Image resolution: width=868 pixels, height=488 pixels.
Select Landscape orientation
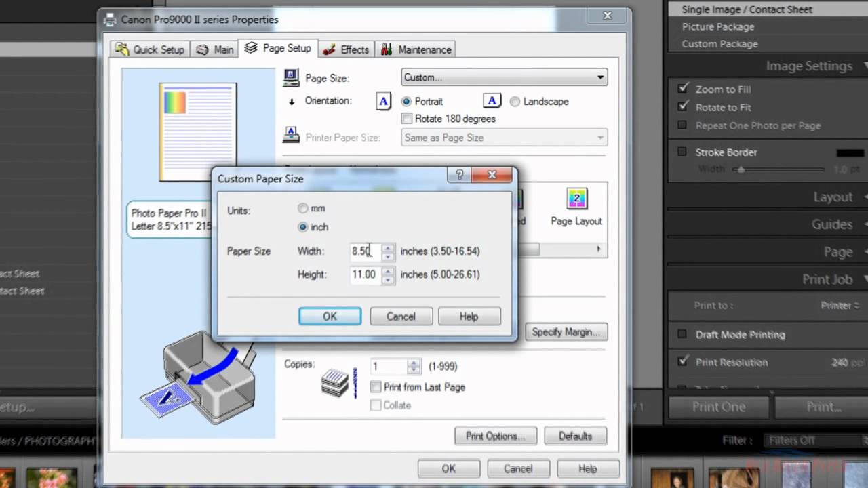pyautogui.click(x=515, y=101)
